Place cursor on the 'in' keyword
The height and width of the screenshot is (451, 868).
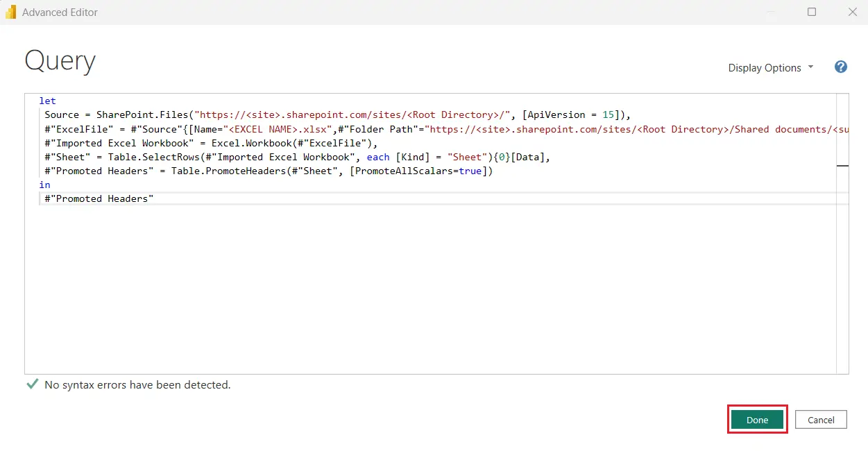coord(44,185)
